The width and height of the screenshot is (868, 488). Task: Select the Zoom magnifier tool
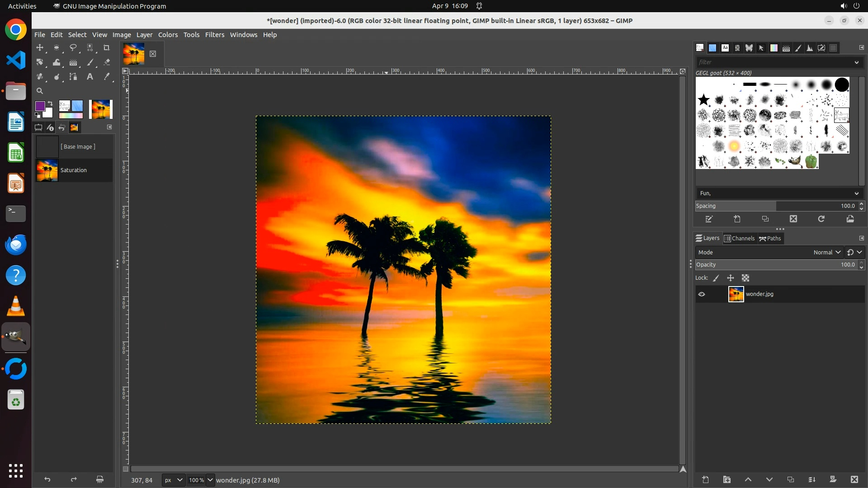point(40,91)
